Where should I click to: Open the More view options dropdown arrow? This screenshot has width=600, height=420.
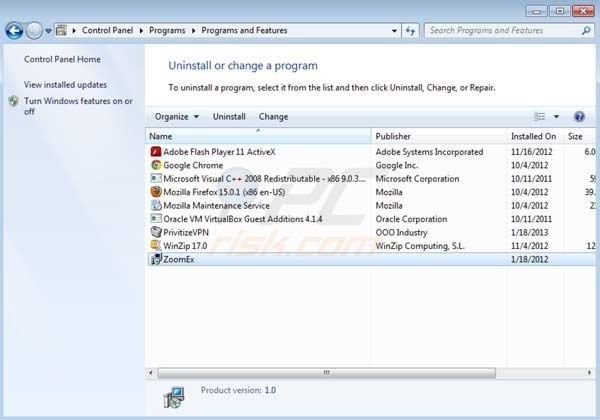pyautogui.click(x=556, y=116)
